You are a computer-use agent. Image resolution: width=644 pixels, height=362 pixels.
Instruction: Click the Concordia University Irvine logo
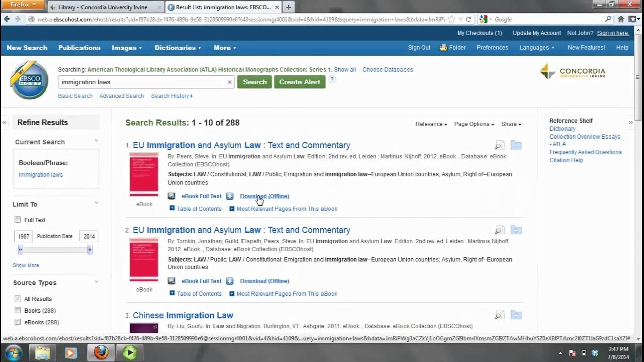[573, 72]
